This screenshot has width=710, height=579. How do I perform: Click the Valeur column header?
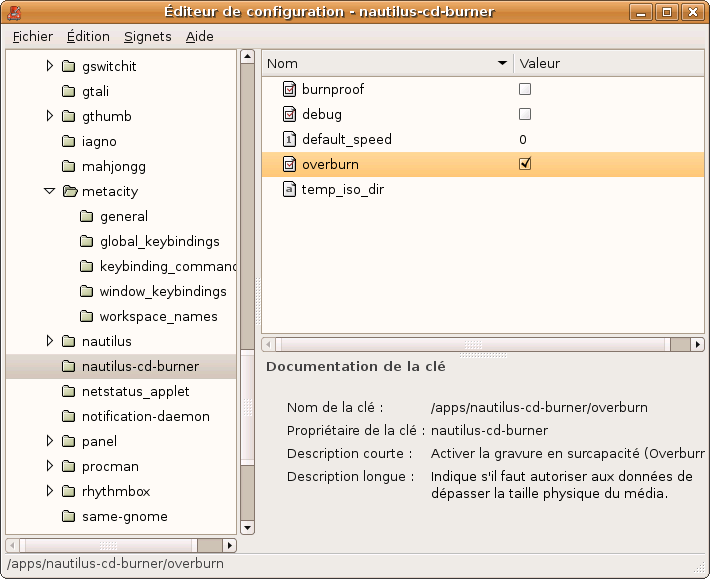click(x=609, y=63)
